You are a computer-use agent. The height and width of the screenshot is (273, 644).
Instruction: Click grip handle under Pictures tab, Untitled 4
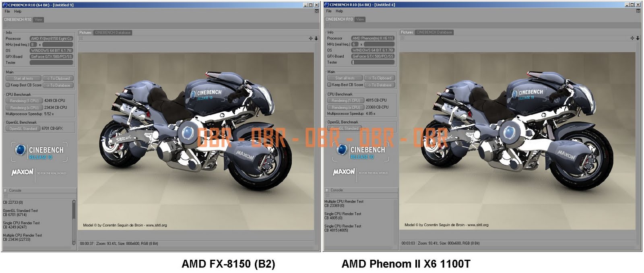coord(402,38)
